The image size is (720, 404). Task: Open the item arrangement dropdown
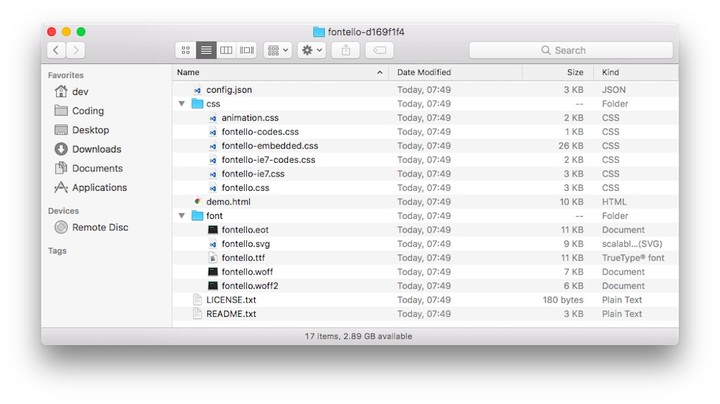pos(278,50)
